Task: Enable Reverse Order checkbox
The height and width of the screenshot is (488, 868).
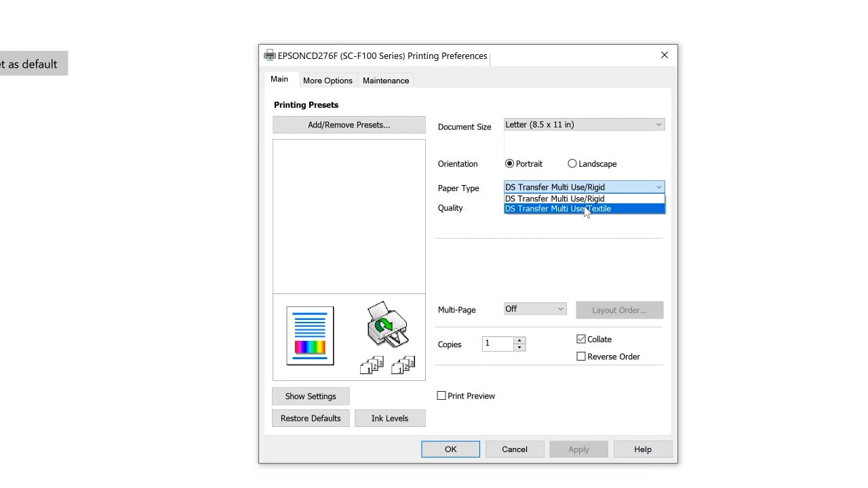Action: [x=581, y=356]
